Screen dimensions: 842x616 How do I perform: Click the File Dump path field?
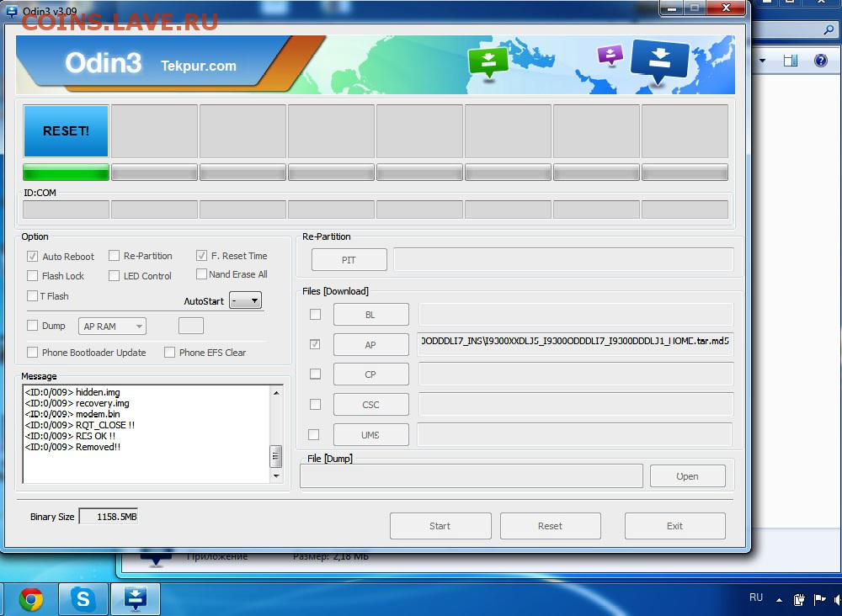click(472, 476)
